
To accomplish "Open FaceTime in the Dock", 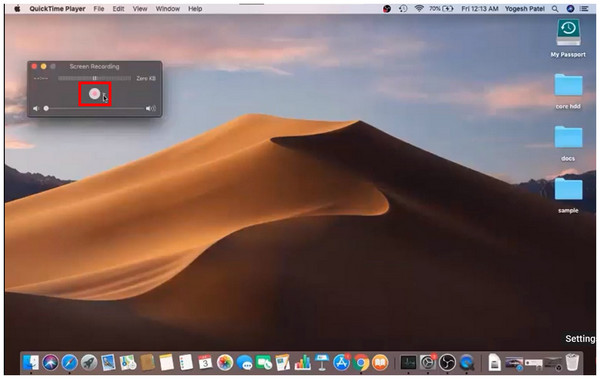I will 264,362.
